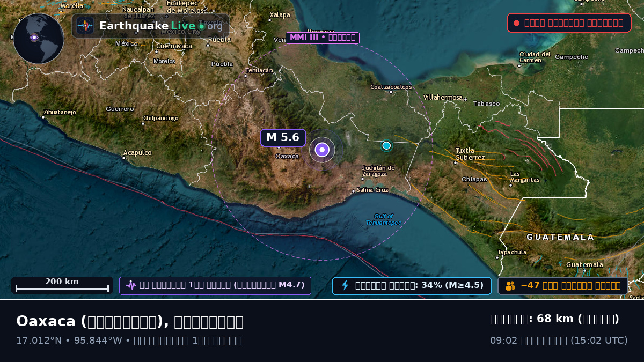The height and width of the screenshot is (362, 644).
Task: Click the 200 km scale bar
Action: point(62,285)
